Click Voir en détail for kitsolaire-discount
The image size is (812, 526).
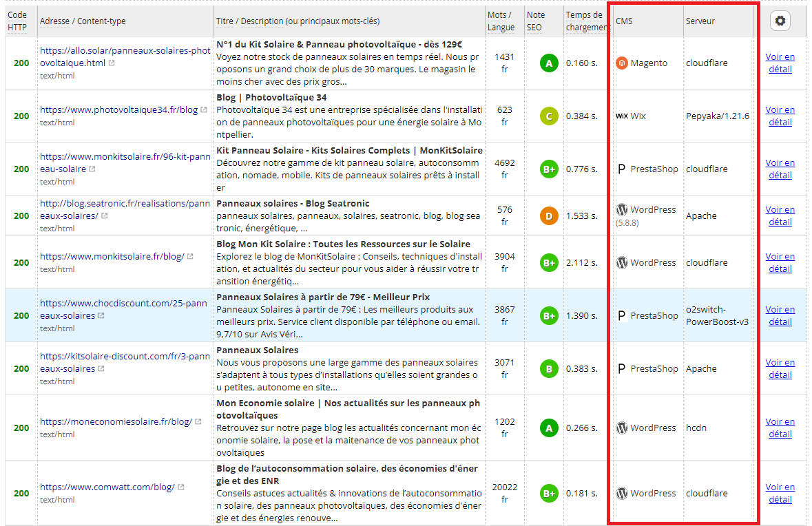click(780, 368)
